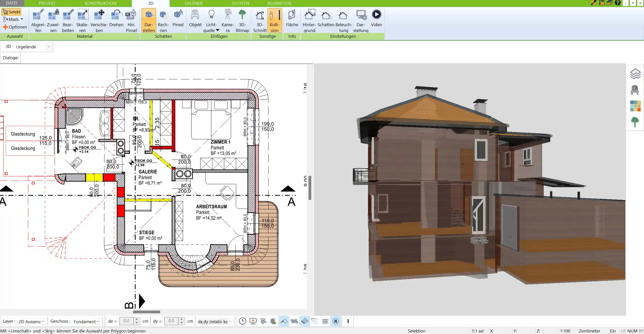Switch to the BEARBEITEN tab
Viewport: 644px width, 334px height.
click(x=279, y=3)
